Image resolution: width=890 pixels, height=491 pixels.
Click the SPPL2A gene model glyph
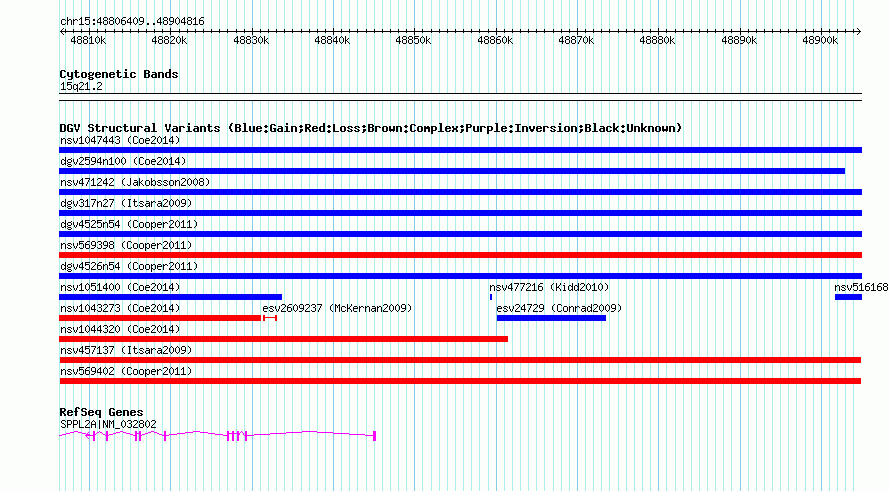tap(217, 435)
